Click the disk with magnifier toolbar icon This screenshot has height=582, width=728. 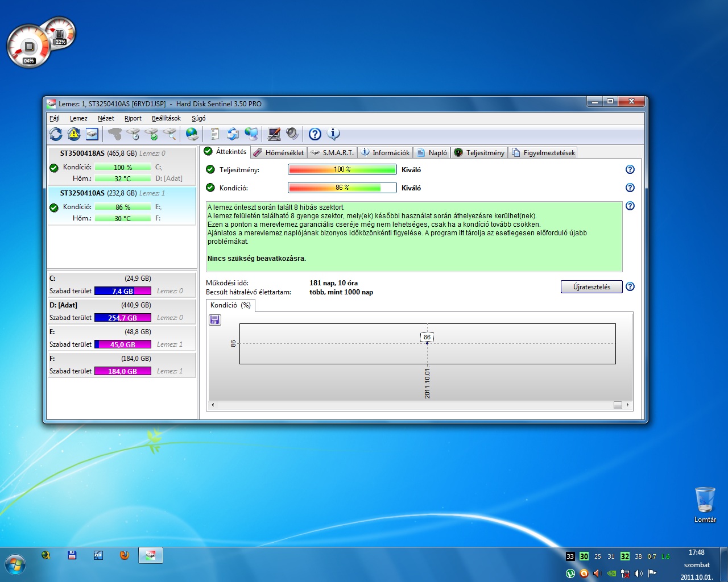[169, 134]
